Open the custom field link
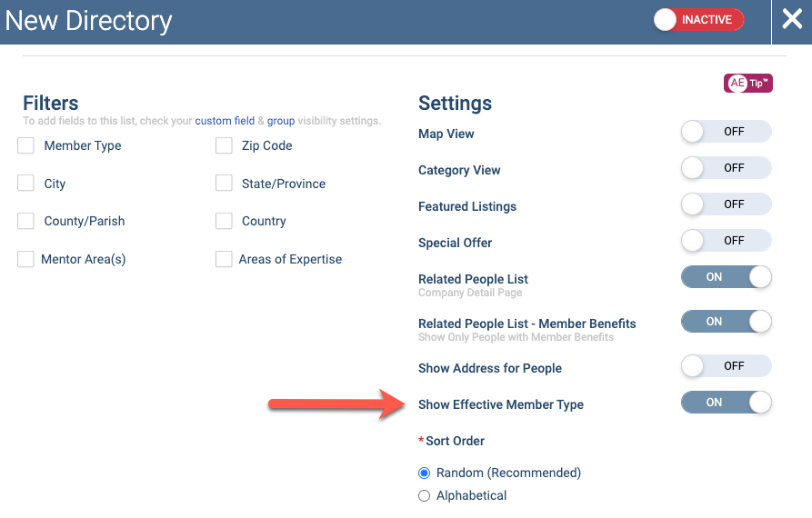Viewport: 812px width, 518px height. [225, 121]
